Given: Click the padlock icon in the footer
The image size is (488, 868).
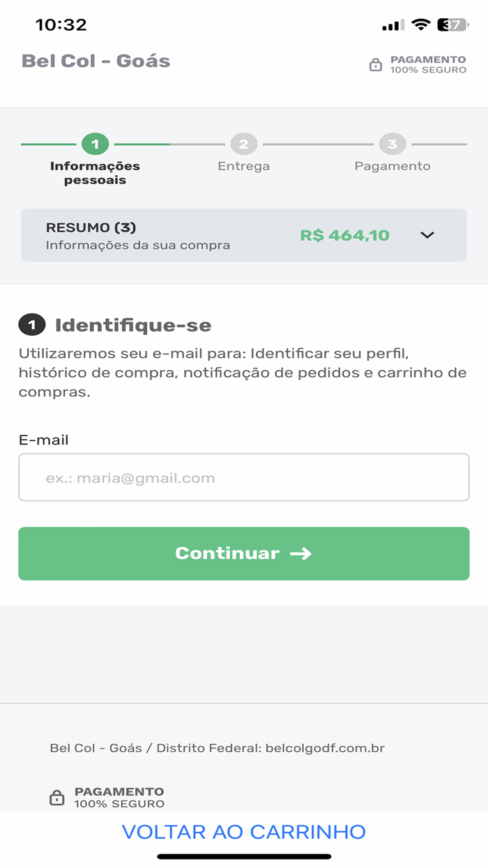Looking at the screenshot, I should 56,798.
